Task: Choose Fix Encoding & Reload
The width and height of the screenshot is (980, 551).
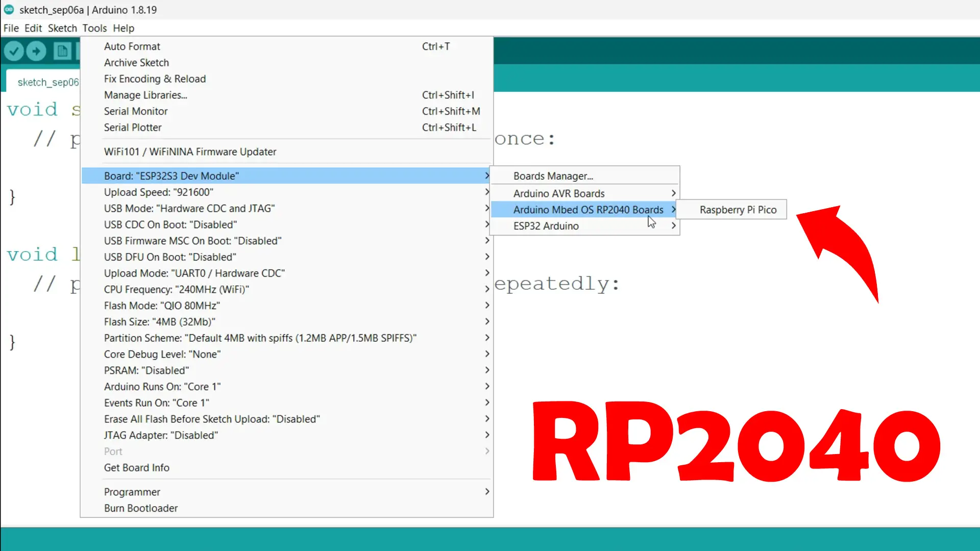Action: pos(287,79)
